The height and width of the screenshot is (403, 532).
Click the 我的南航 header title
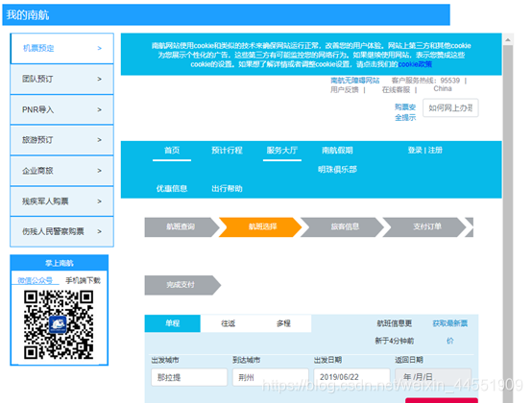(28, 15)
